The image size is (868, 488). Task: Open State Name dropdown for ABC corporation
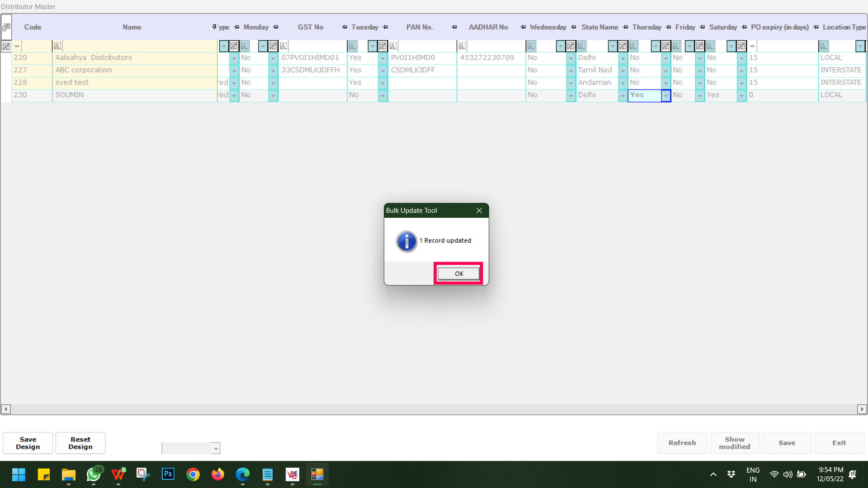tap(623, 70)
